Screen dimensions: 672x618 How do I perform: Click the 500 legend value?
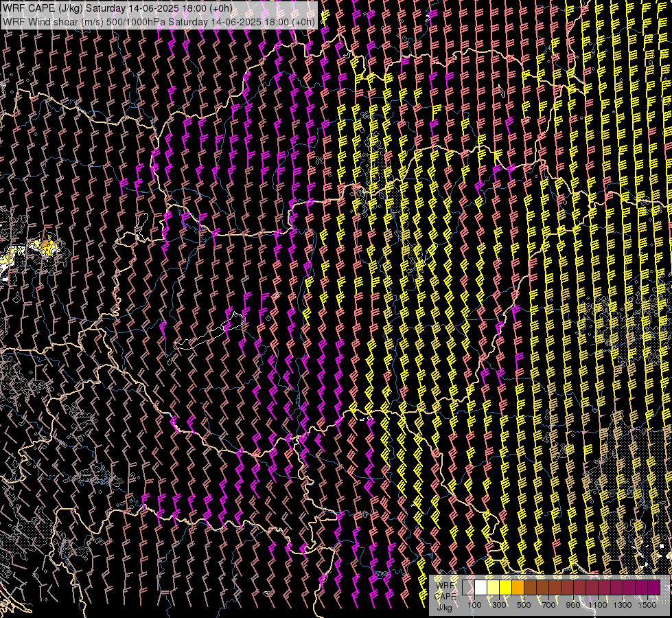coord(524,605)
